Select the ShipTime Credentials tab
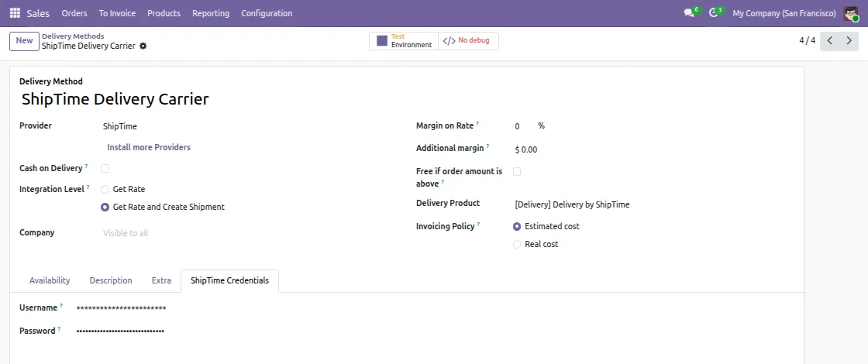The height and width of the screenshot is (364, 868). point(229,280)
